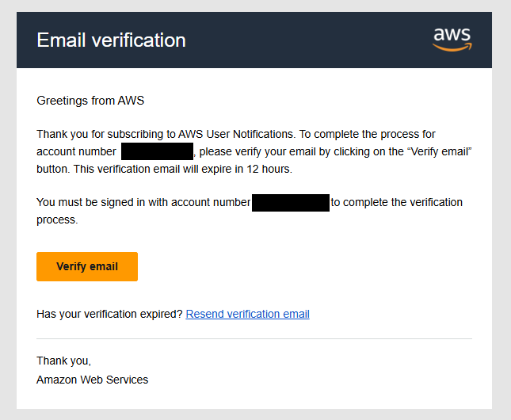Click the Thank you sign-off text

(64, 361)
